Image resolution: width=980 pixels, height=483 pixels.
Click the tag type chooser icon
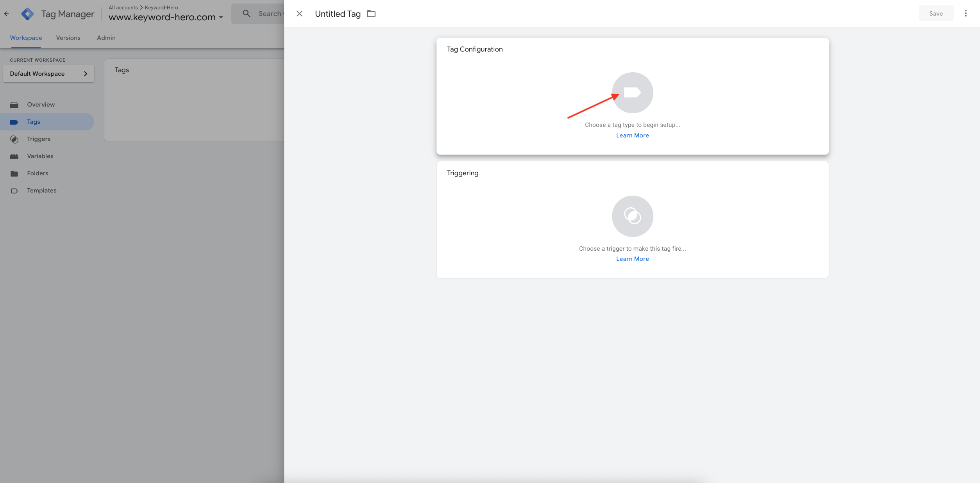[632, 93]
